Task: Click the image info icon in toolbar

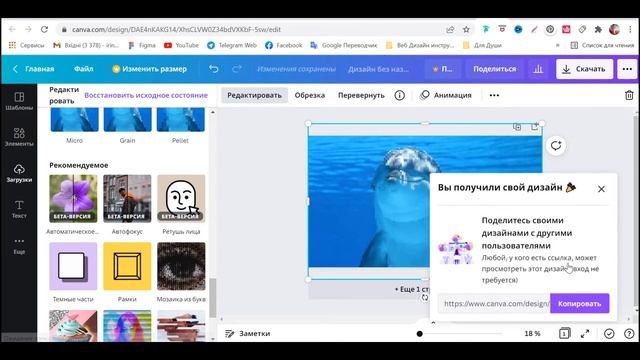Action: pyautogui.click(x=400, y=95)
